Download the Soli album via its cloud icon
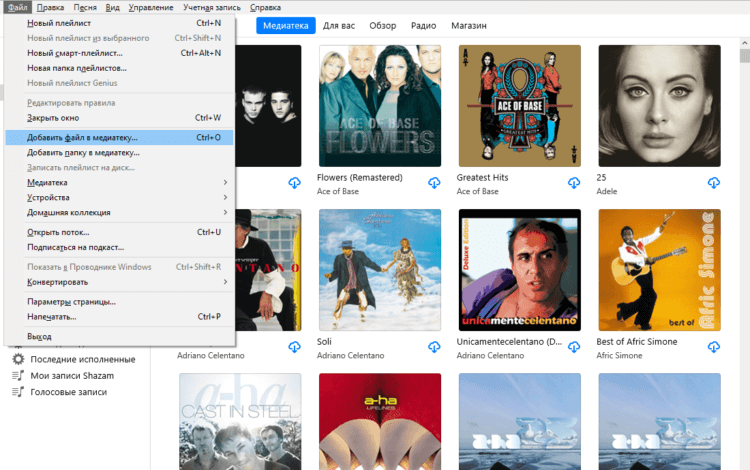This screenshot has height=470, width=750. (434, 347)
